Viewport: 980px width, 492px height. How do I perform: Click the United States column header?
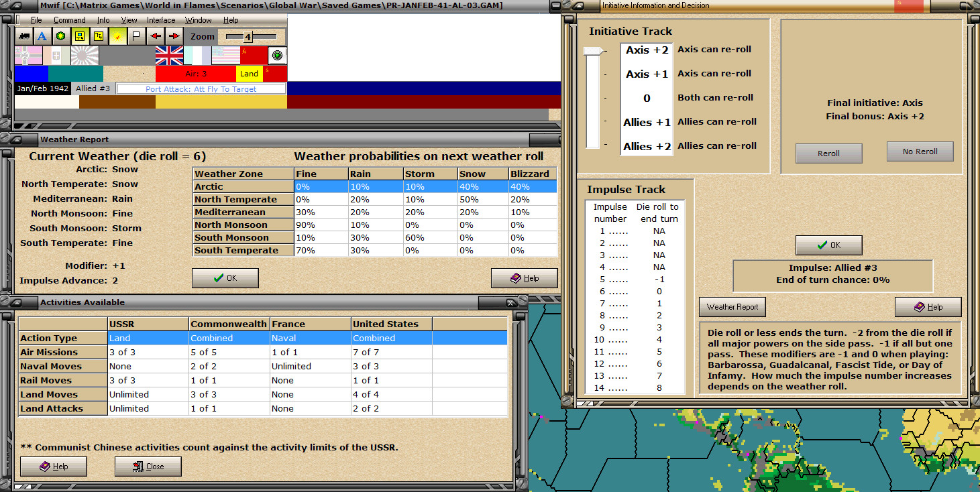click(x=392, y=324)
